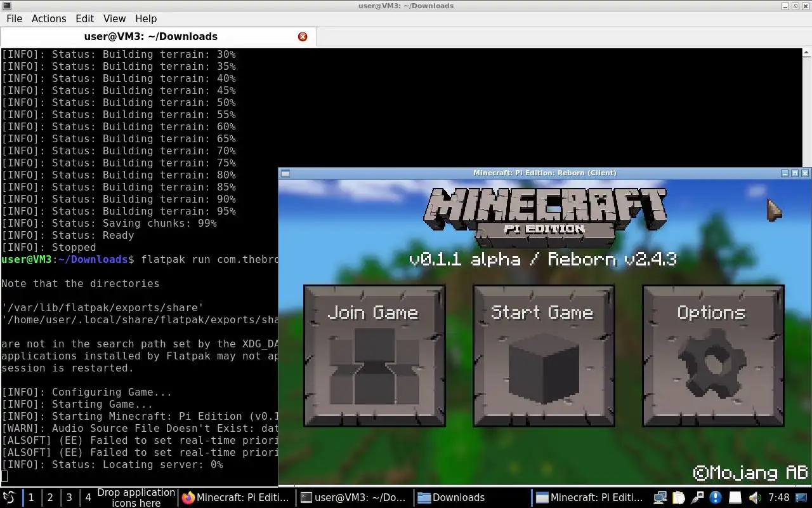Image resolution: width=812 pixels, height=508 pixels.
Task: Click the '[INFO]: Stopped' terminal line
Action: [x=49, y=247]
